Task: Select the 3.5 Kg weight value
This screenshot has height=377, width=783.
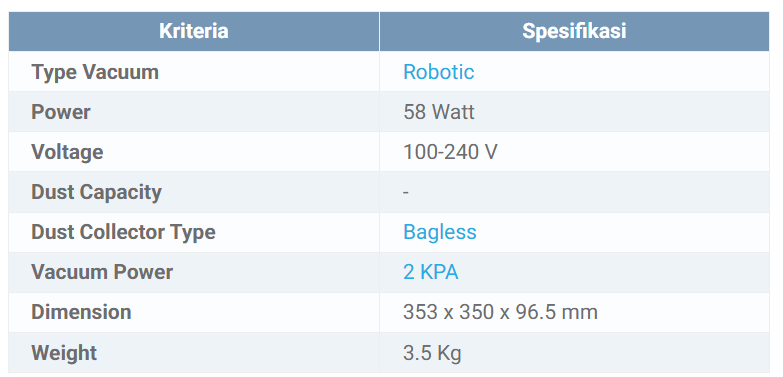Action: tap(432, 353)
